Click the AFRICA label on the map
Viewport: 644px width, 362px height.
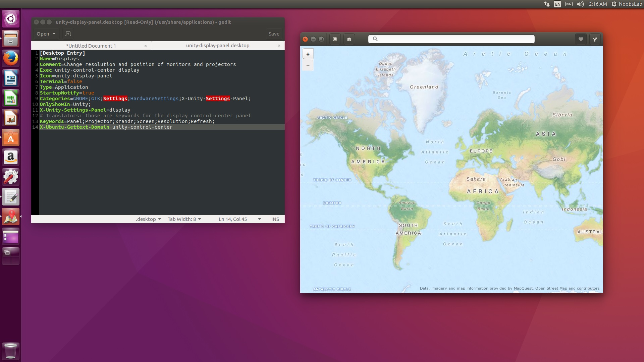[483, 191]
